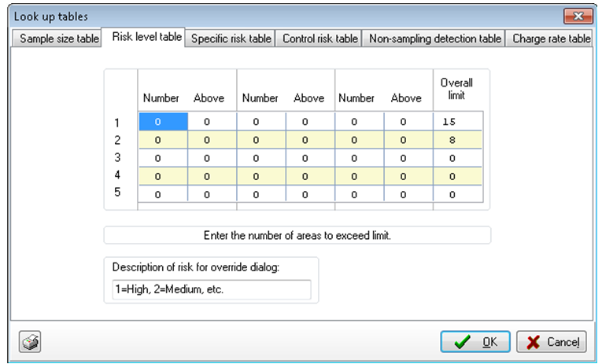Image resolution: width=602 pixels, height=364 pixels.
Task: Open the Non-sampling detection table tab
Action: pos(434,39)
